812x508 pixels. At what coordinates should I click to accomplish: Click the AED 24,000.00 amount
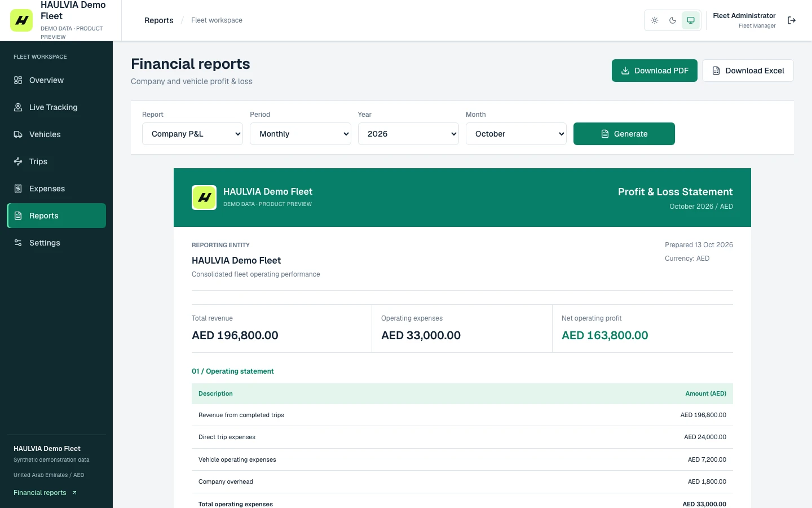click(705, 437)
